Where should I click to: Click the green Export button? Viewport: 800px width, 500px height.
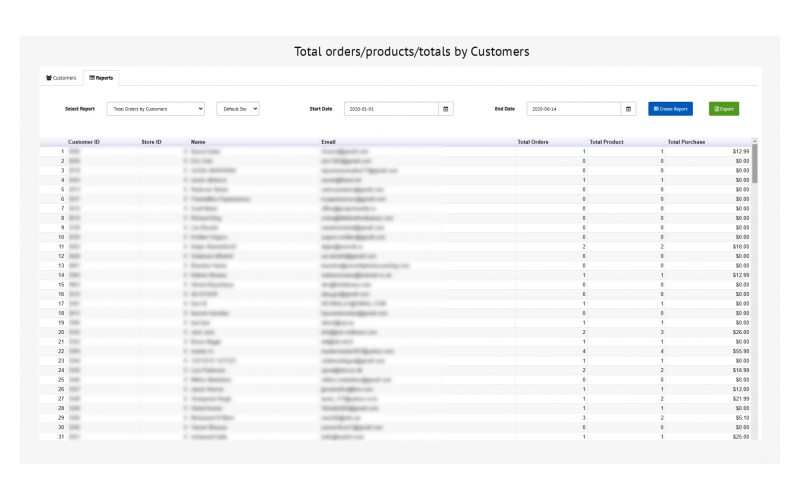[724, 108]
